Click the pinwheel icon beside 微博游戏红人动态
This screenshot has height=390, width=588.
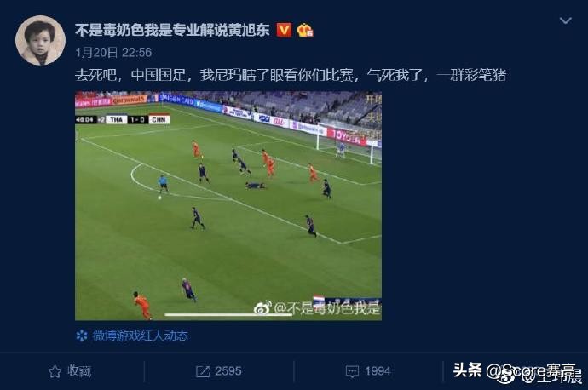(x=81, y=336)
